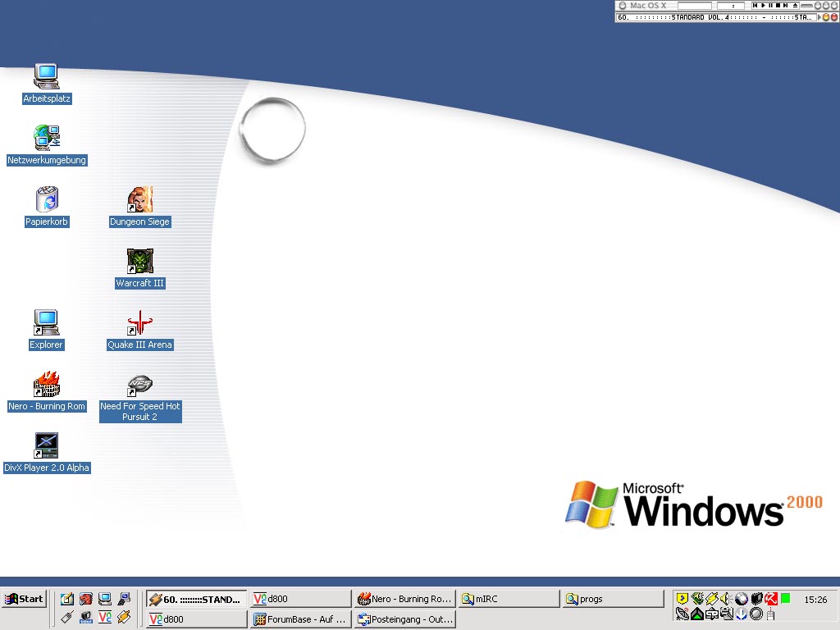
Task: Click the SR tray icon
Action: point(712,614)
